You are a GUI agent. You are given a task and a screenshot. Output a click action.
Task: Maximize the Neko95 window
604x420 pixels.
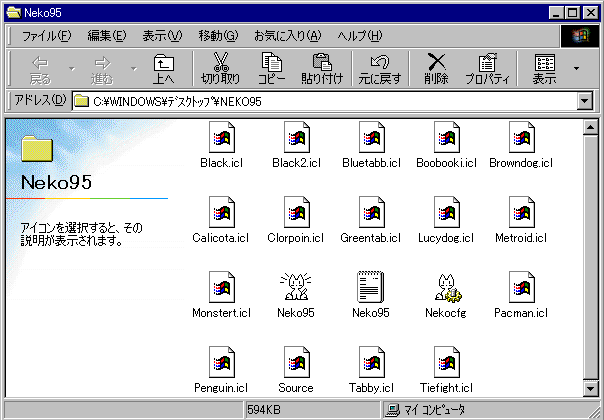[572, 13]
